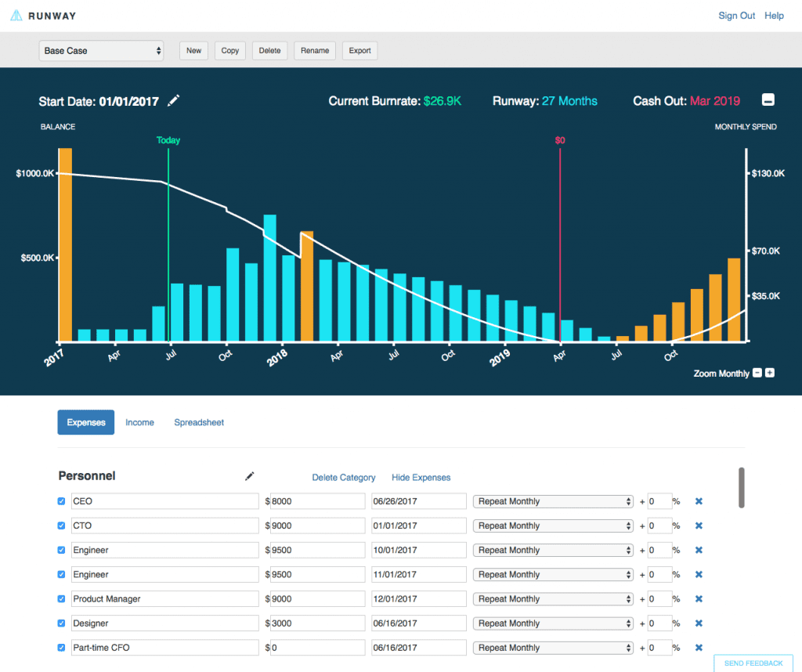Open the Base Case scenario dropdown

(101, 50)
